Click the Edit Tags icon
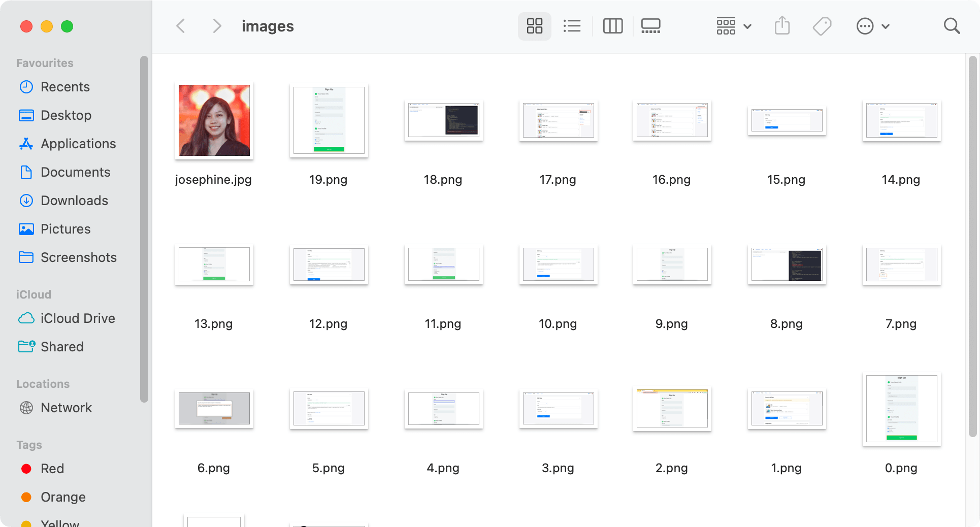Viewport: 980px width, 527px height. (x=822, y=26)
